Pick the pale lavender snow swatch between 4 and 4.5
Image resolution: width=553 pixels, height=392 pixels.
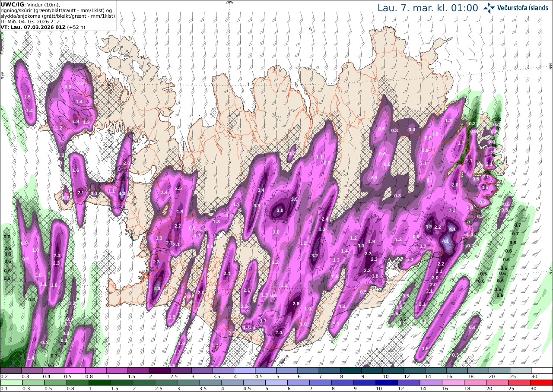tap(245, 370)
